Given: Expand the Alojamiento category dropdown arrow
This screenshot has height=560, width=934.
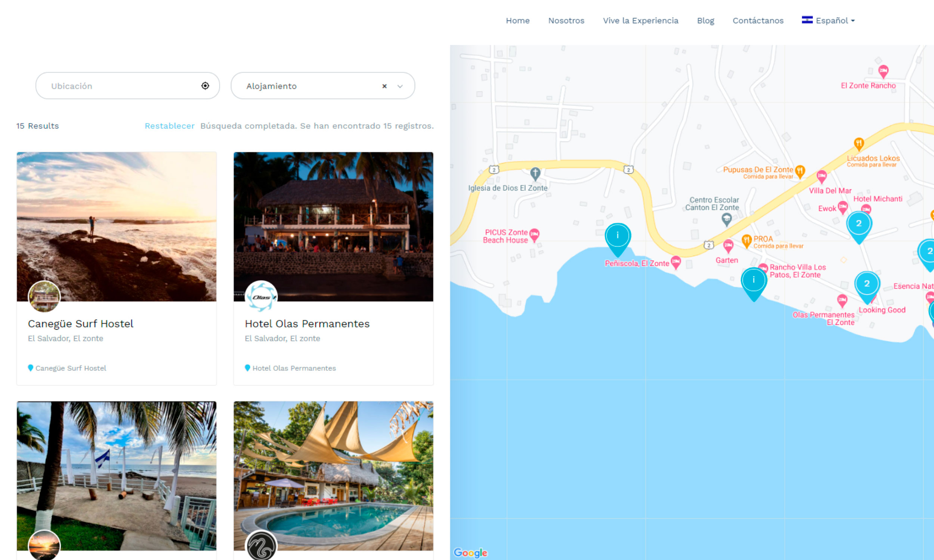Looking at the screenshot, I should click(400, 86).
